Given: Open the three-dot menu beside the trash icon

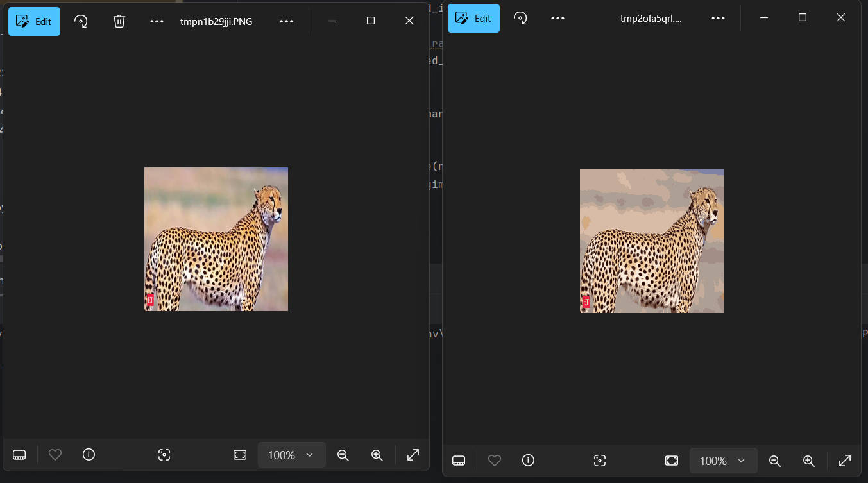Looking at the screenshot, I should point(157,21).
